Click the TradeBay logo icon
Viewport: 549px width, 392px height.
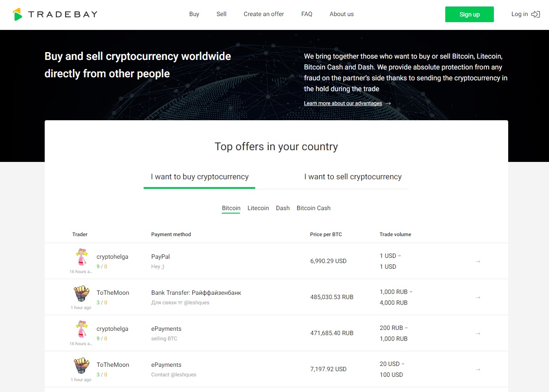17,14
